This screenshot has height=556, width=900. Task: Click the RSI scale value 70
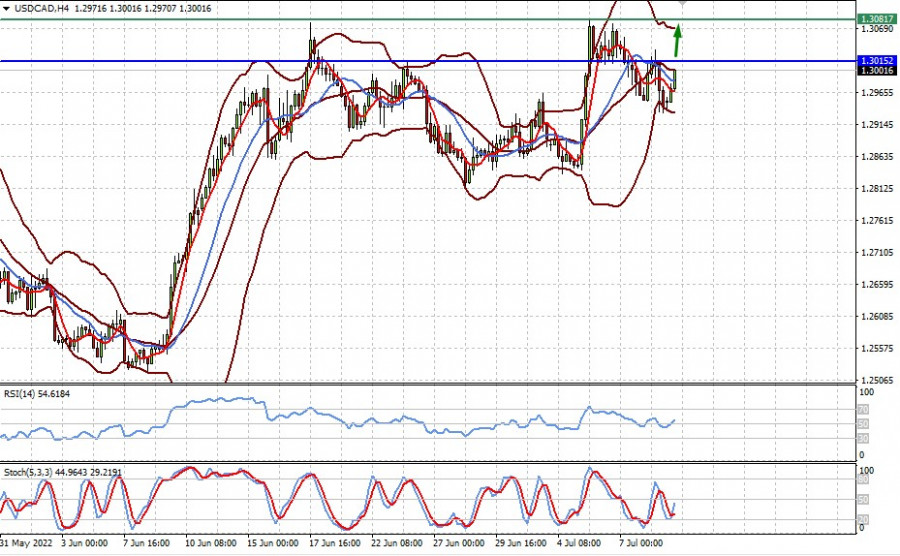click(864, 410)
